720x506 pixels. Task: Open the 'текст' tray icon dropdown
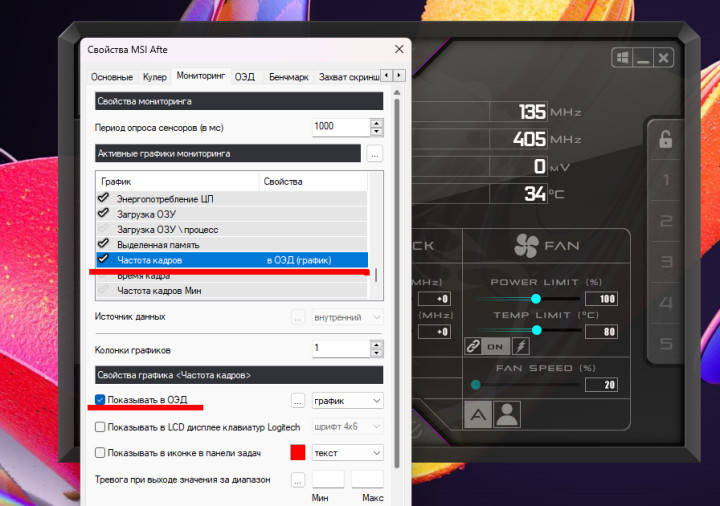tap(348, 453)
